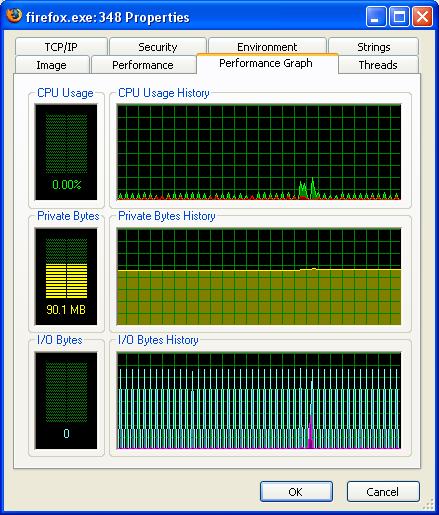The image size is (439, 515).
Task: Open the TCP/IP tab
Action: [61, 47]
